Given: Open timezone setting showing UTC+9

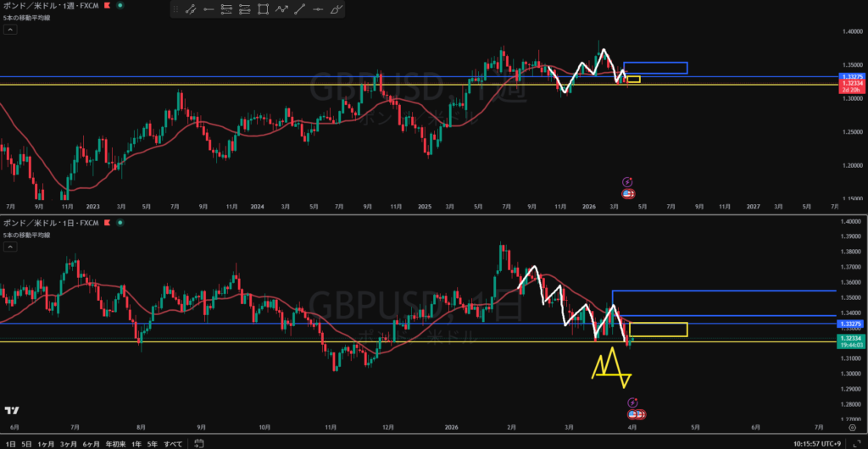Looking at the screenshot, I should 817,443.
